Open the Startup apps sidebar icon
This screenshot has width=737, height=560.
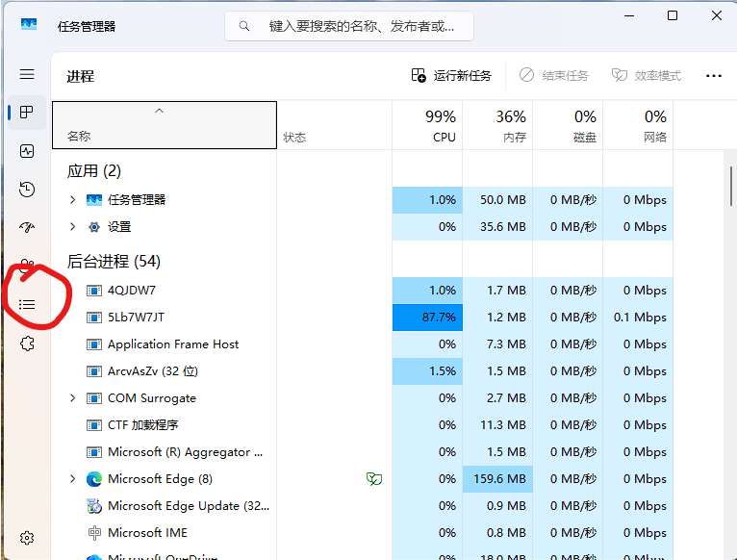[27, 228]
